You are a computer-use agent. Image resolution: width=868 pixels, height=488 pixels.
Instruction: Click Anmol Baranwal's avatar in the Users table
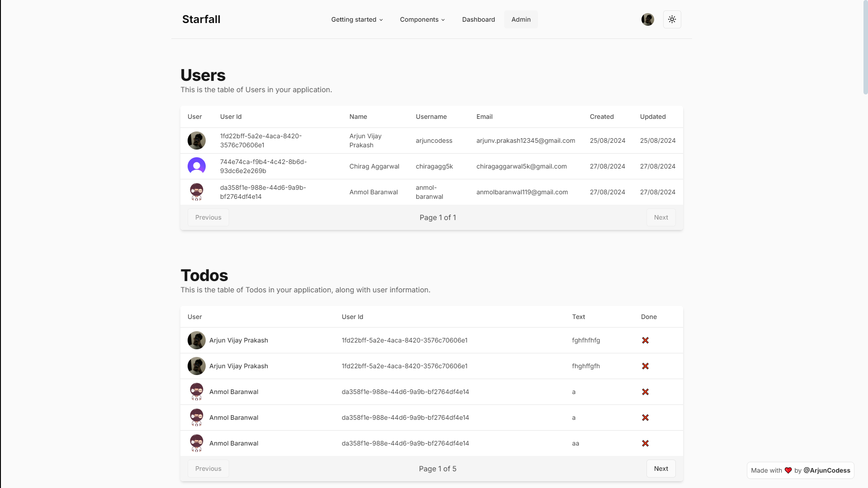196,192
